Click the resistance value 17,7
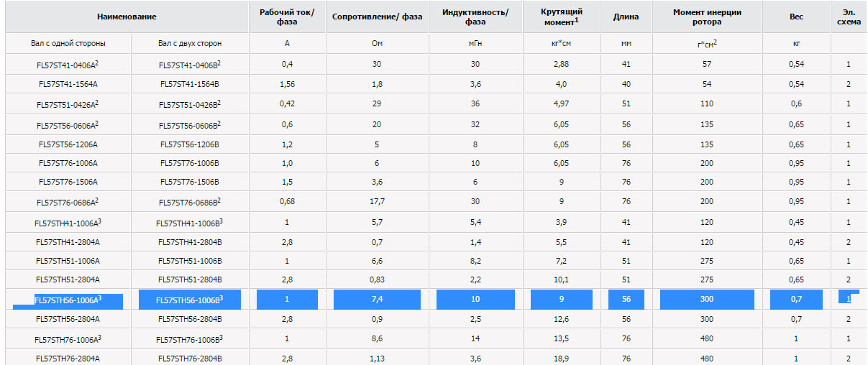868x365 pixels. [x=377, y=201]
